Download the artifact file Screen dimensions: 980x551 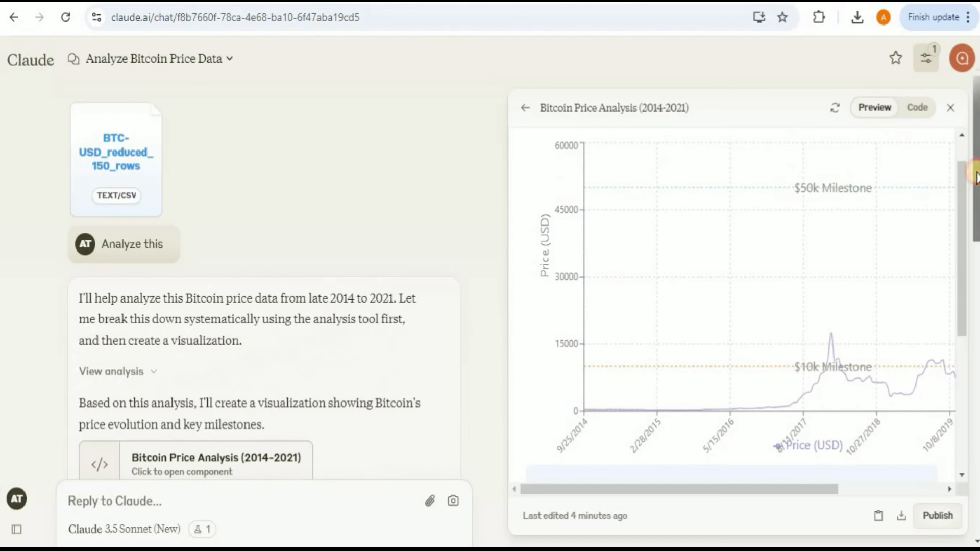[x=901, y=516]
